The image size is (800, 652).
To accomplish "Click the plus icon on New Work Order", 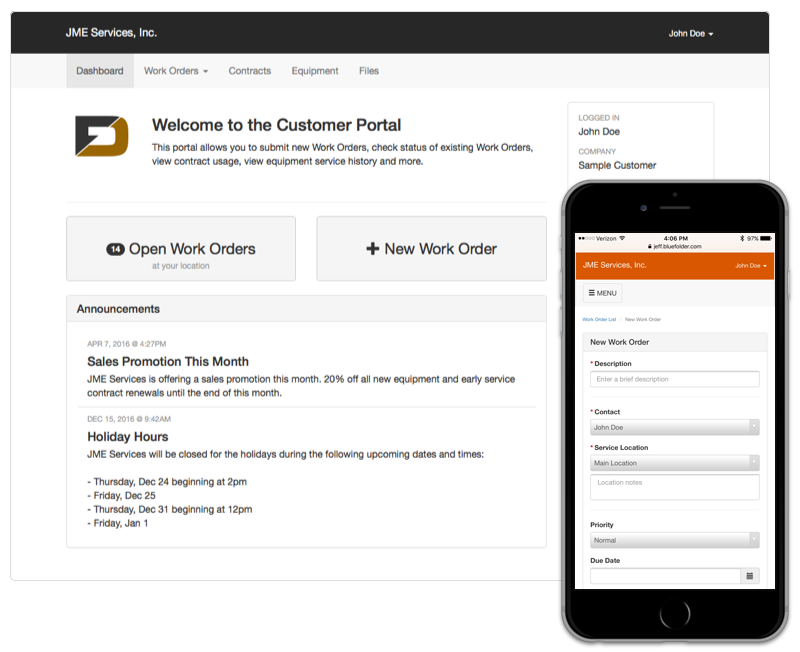I will pyautogui.click(x=372, y=248).
